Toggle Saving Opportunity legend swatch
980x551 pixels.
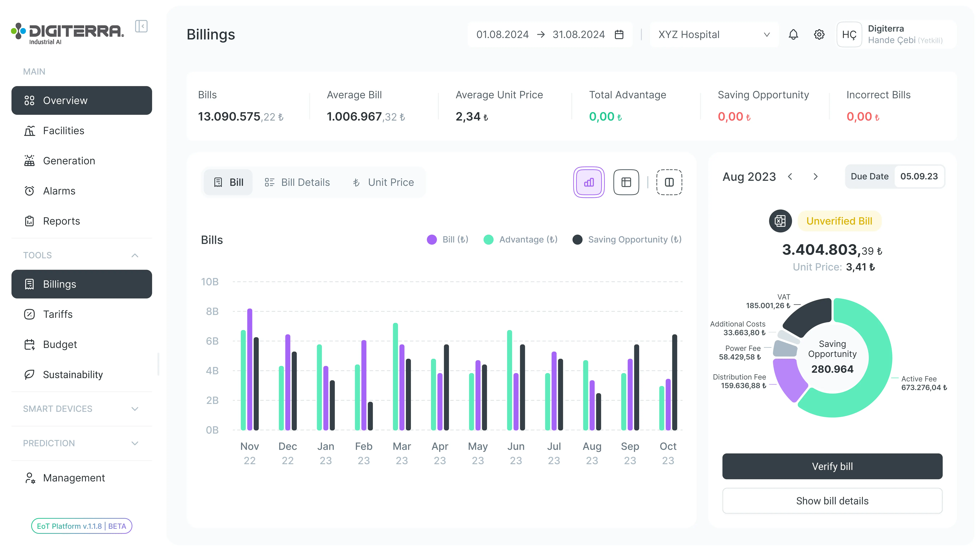pos(578,240)
